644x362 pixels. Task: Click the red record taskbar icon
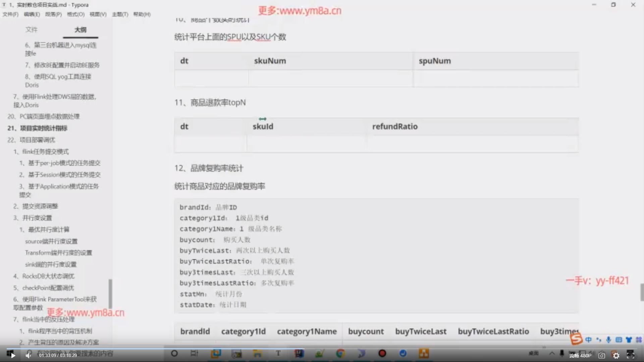click(382, 353)
